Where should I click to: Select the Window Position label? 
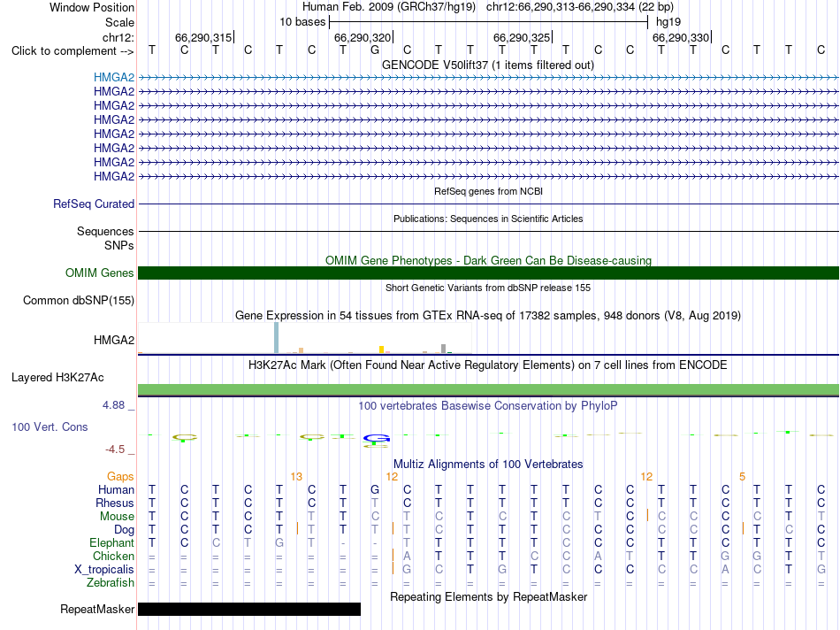[92, 7]
